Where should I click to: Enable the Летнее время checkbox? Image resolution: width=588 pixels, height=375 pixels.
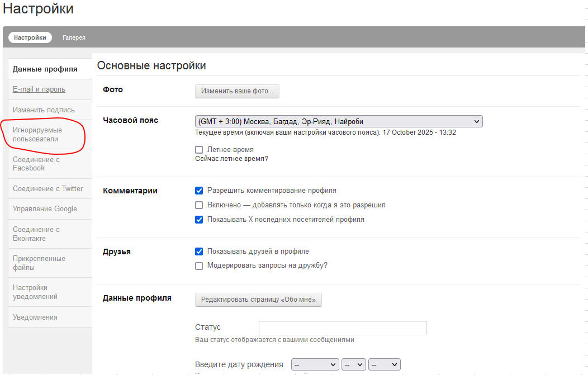[x=199, y=150]
